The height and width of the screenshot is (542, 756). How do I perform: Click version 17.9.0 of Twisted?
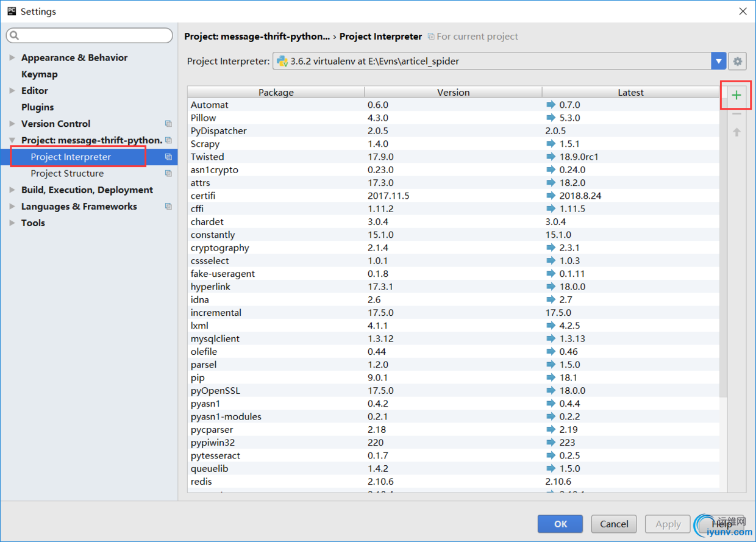[x=380, y=157]
